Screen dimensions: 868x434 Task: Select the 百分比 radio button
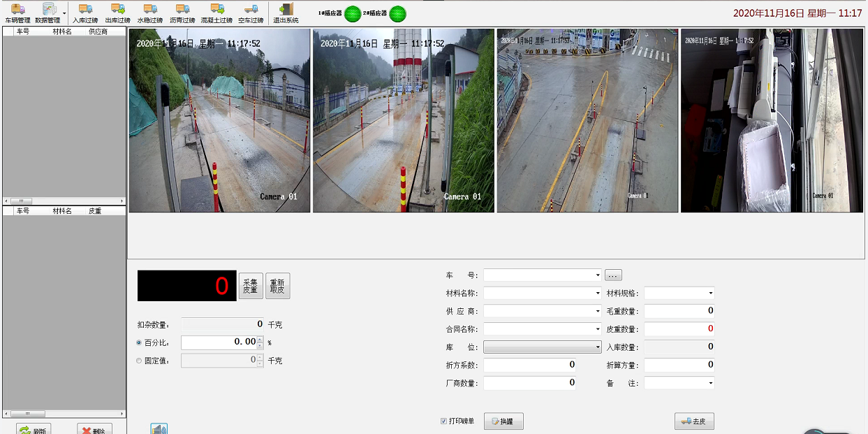(x=140, y=342)
